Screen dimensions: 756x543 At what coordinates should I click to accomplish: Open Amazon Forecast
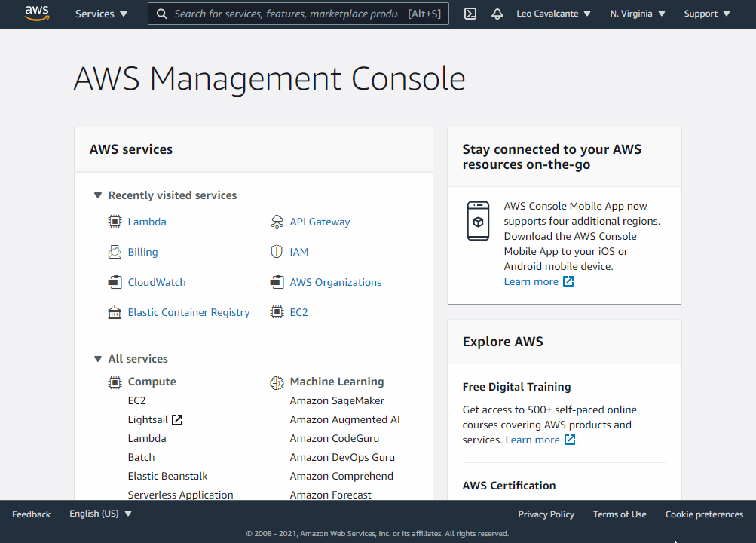[330, 495]
